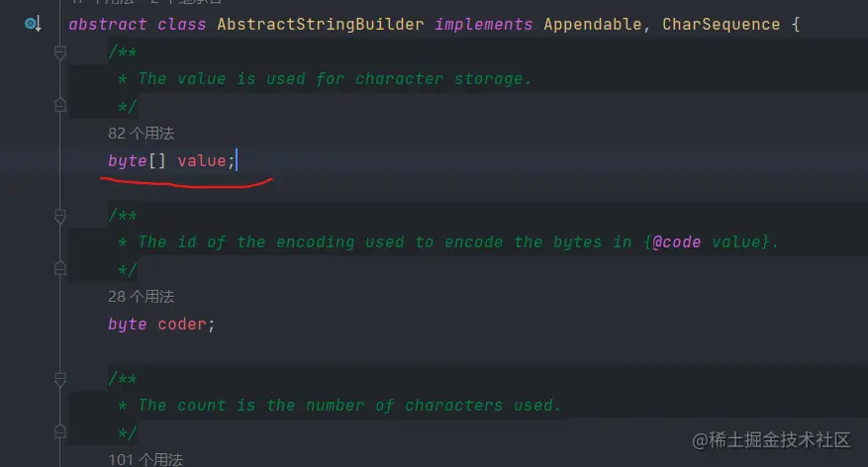Click fold end marker of count comment
Image resolution: width=868 pixels, height=467 pixels.
(x=60, y=431)
